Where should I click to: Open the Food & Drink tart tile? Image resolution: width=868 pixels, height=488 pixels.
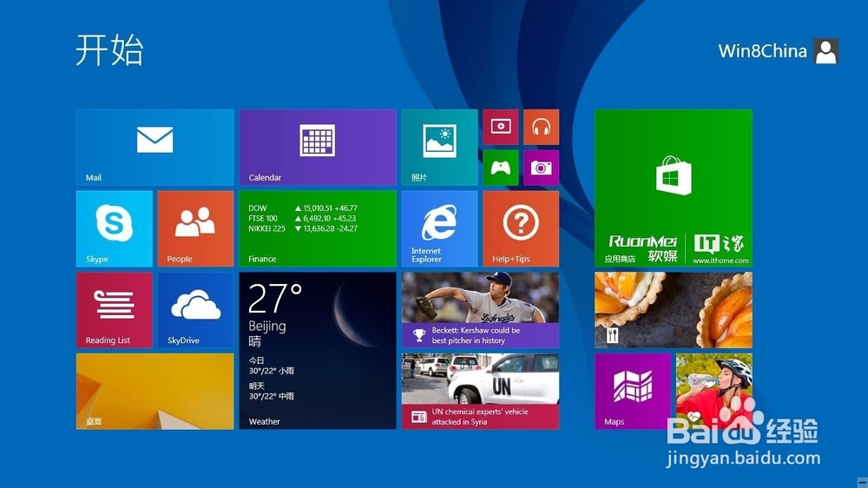click(x=674, y=310)
